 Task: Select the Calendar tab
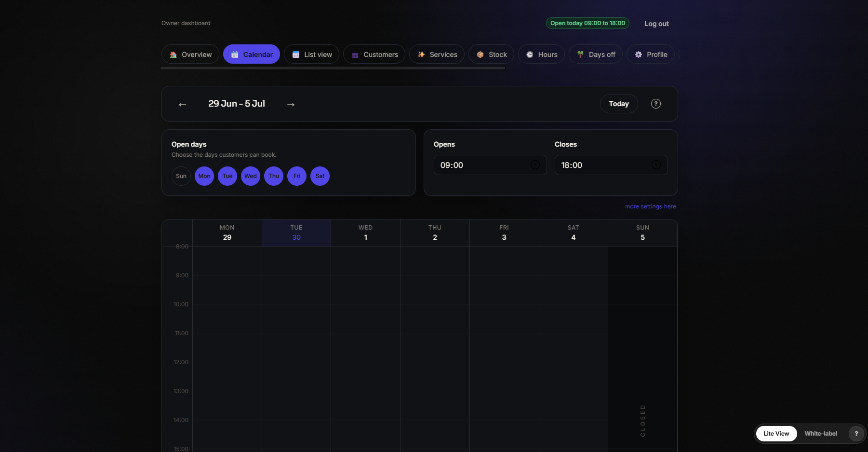coord(252,55)
